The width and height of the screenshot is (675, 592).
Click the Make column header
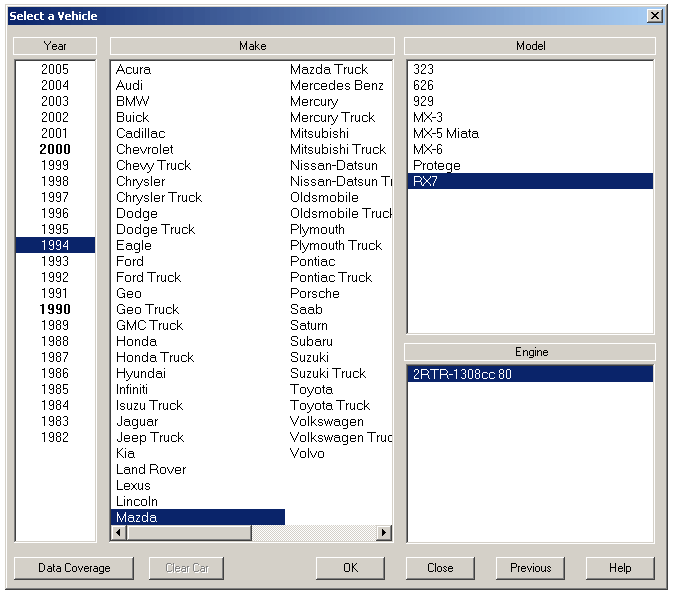(253, 46)
